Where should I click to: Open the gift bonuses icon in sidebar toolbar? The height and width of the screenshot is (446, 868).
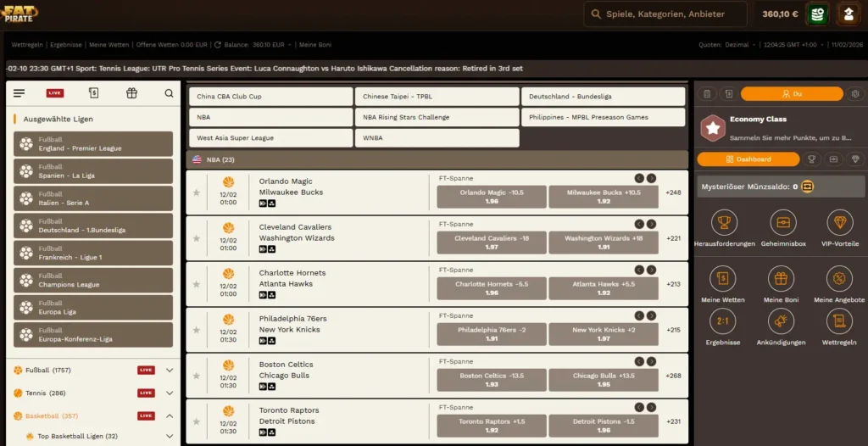131,93
